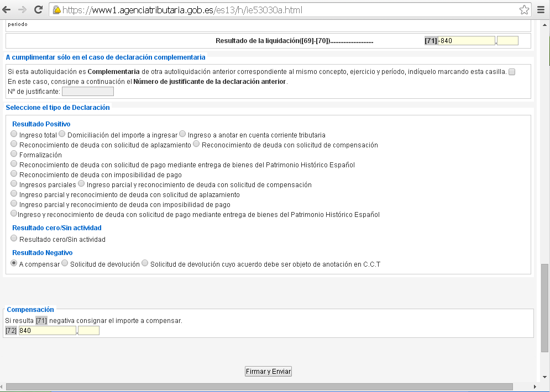
Task: Choose Solicitud de devolución radio button
Action: click(65, 263)
